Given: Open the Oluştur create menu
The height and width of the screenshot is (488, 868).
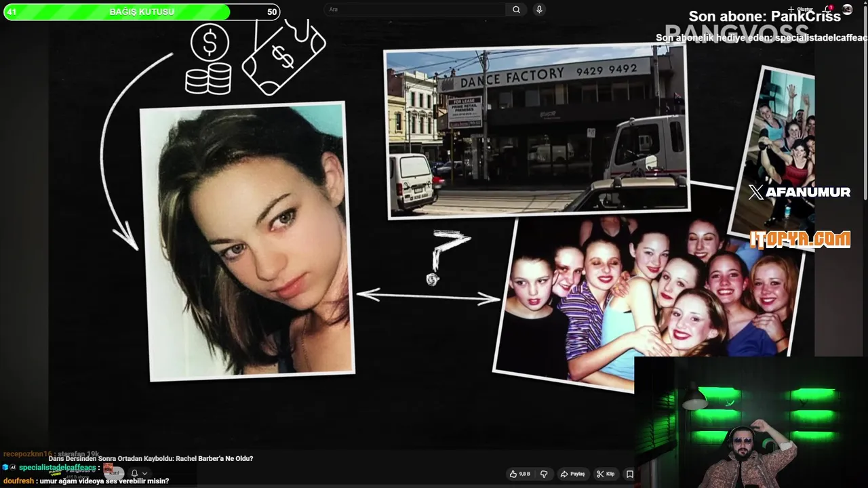Looking at the screenshot, I should [800, 9].
